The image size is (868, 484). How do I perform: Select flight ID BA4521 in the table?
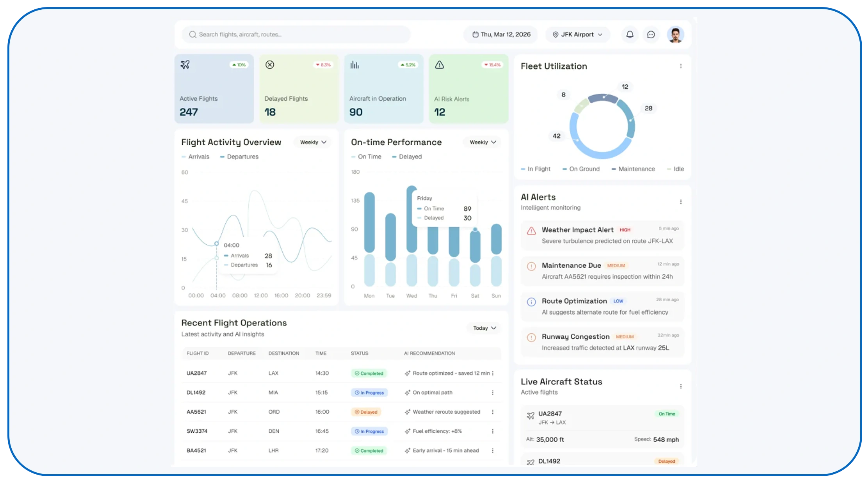coord(196,451)
